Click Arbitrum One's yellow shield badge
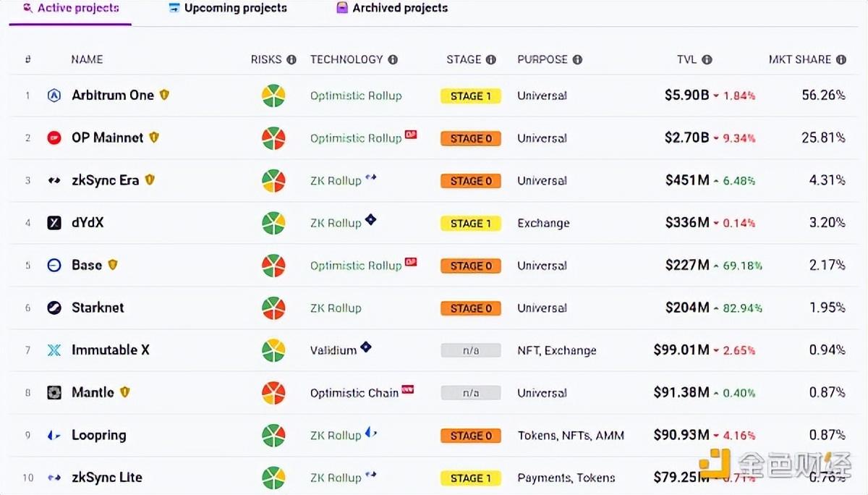Viewport: 868px width, 495px height. (164, 95)
